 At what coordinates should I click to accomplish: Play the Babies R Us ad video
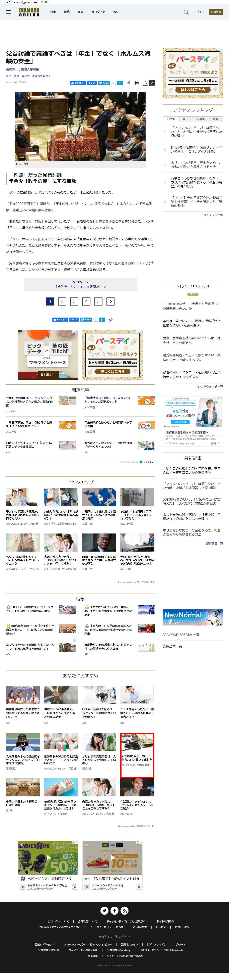pos(48,857)
